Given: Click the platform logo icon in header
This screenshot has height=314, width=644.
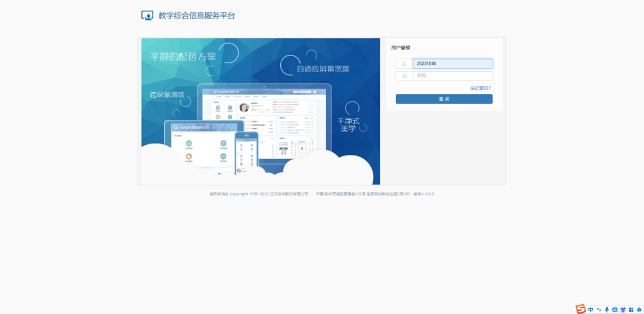Looking at the screenshot, I should click(x=147, y=15).
